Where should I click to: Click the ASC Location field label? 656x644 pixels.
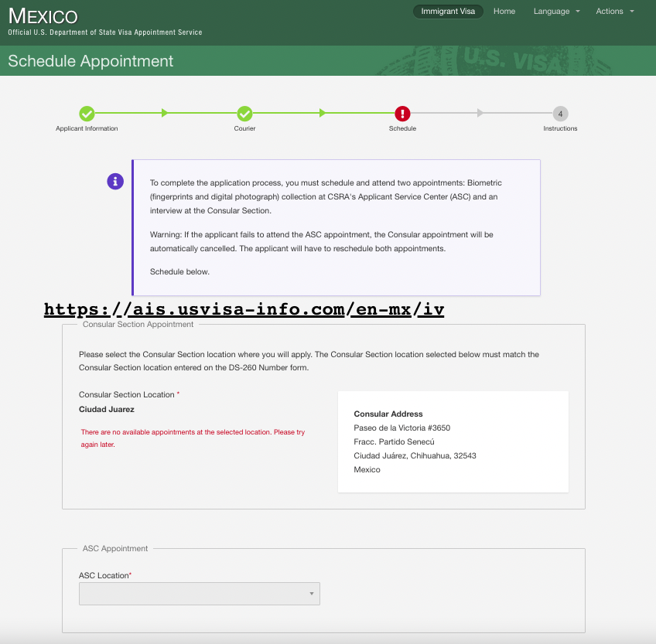point(105,575)
